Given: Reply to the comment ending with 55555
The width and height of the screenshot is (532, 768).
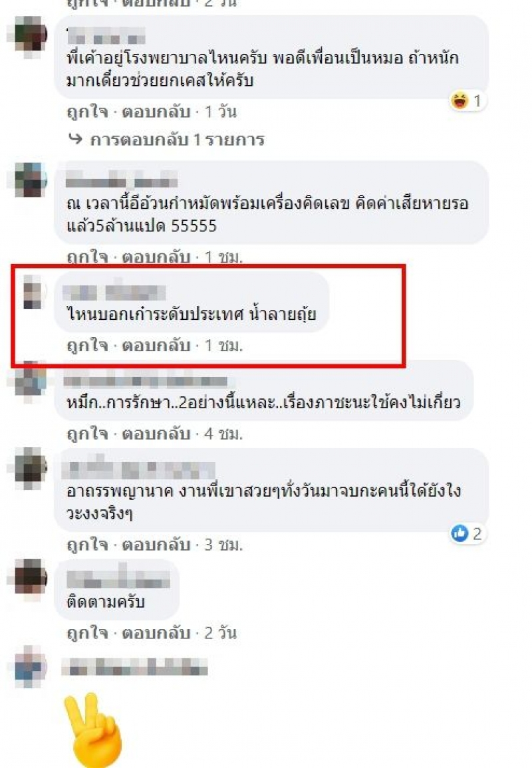Looking at the screenshot, I should click(x=156, y=257).
